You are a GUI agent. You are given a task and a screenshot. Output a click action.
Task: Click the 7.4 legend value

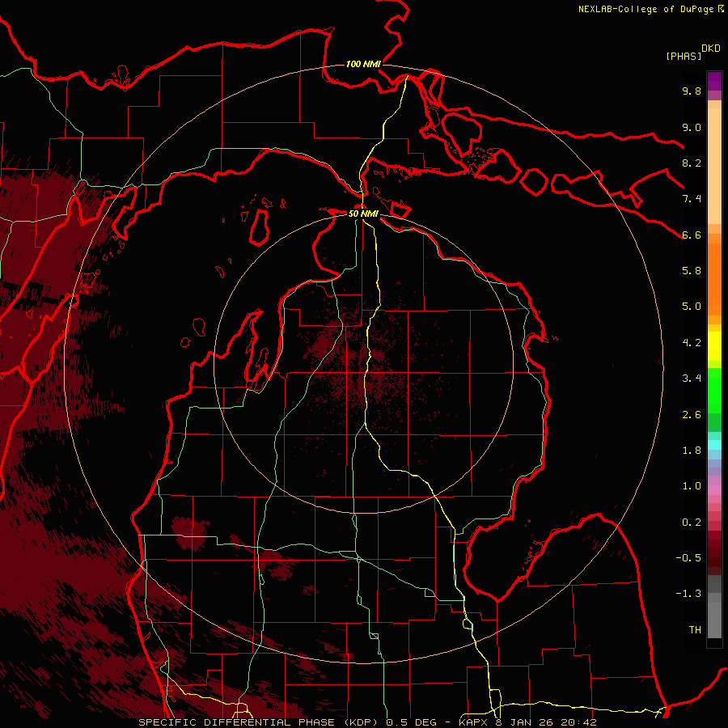tap(692, 199)
